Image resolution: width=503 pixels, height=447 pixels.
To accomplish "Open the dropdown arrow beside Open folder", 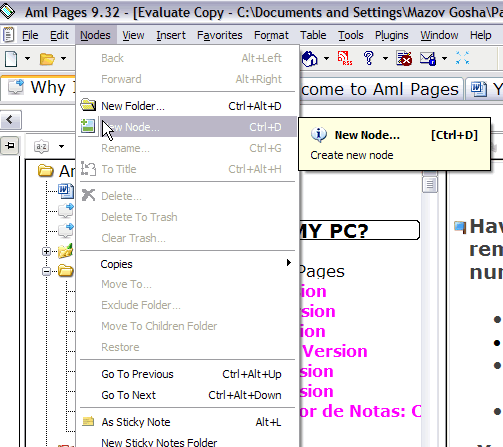I will pos(63,59).
